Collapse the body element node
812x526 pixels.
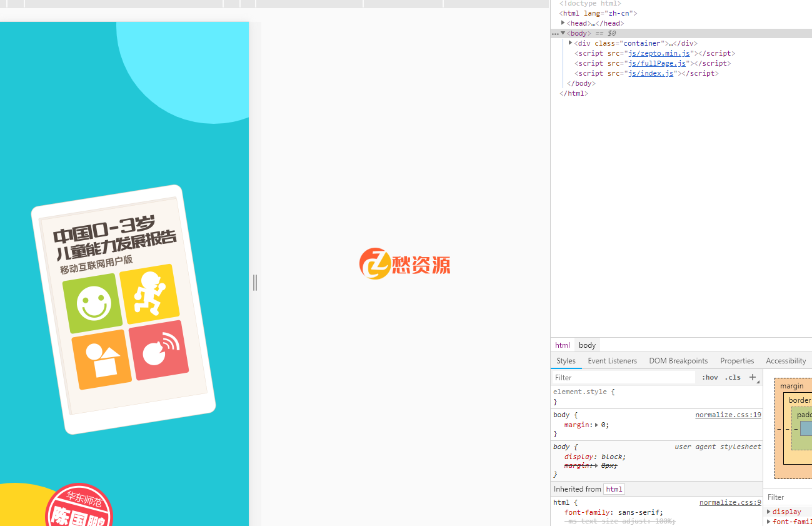pos(563,33)
